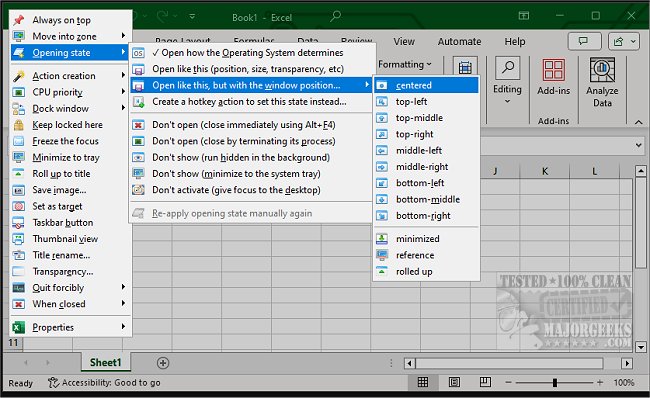Select Don't activate give focus to desktop
The width and height of the screenshot is (650, 398).
251,190
